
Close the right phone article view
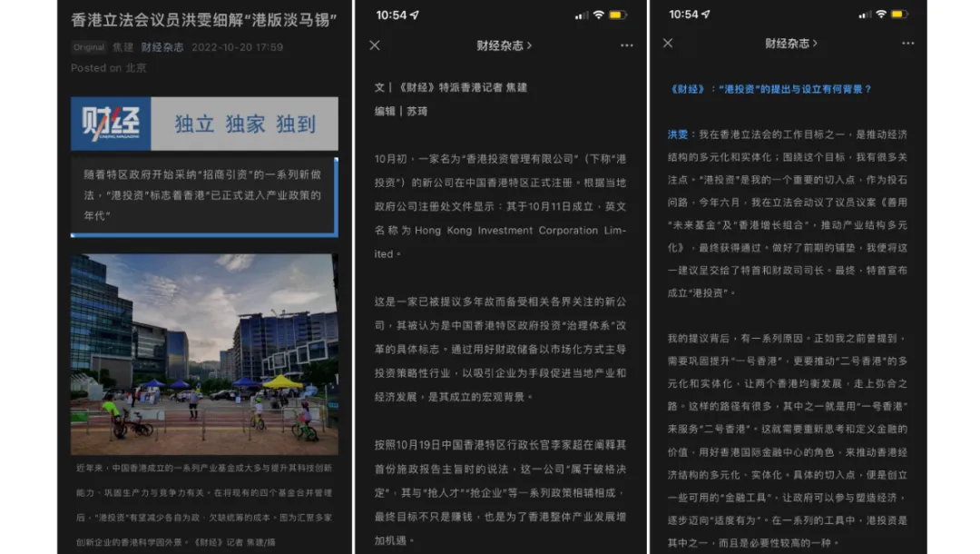[x=668, y=44]
